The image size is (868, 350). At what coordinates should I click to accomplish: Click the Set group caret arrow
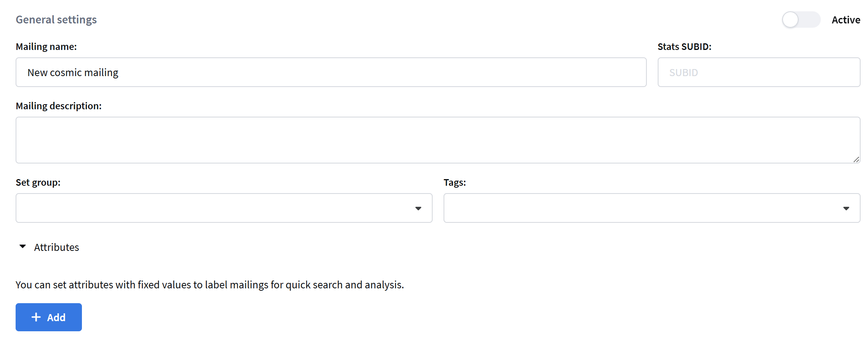point(418,208)
